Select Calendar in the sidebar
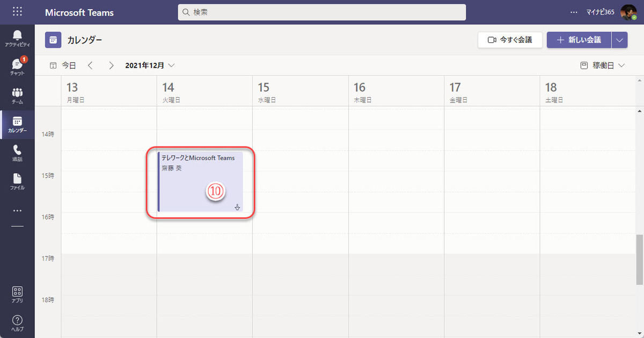The width and height of the screenshot is (644, 338). click(x=17, y=124)
